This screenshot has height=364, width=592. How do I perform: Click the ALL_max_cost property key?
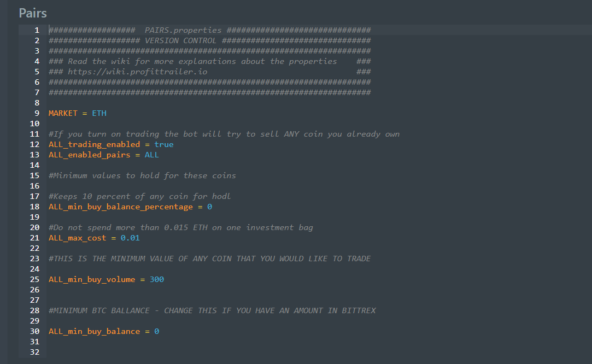click(77, 238)
